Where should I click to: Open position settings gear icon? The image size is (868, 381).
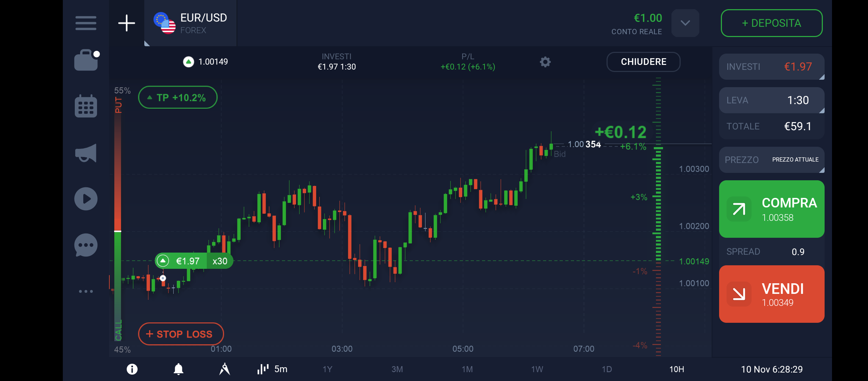click(x=545, y=62)
